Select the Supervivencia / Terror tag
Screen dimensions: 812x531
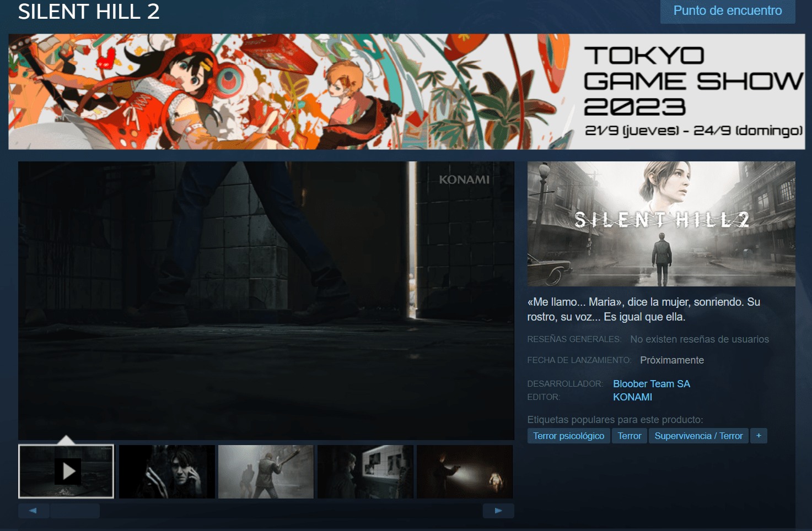[x=698, y=435]
